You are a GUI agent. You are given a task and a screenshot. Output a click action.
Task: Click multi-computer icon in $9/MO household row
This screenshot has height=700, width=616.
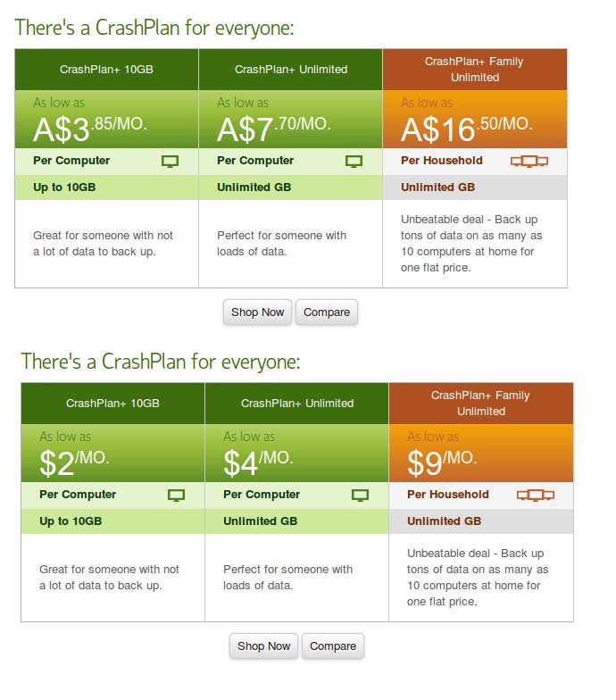coord(536,495)
